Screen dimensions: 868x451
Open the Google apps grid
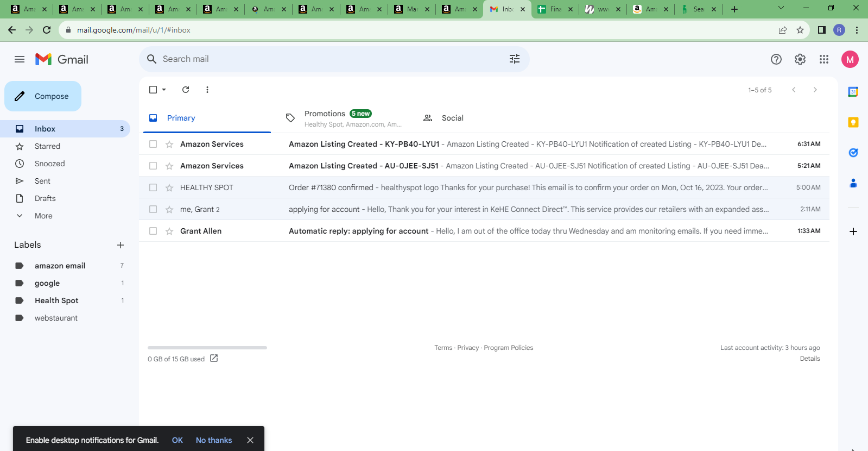[x=824, y=59]
